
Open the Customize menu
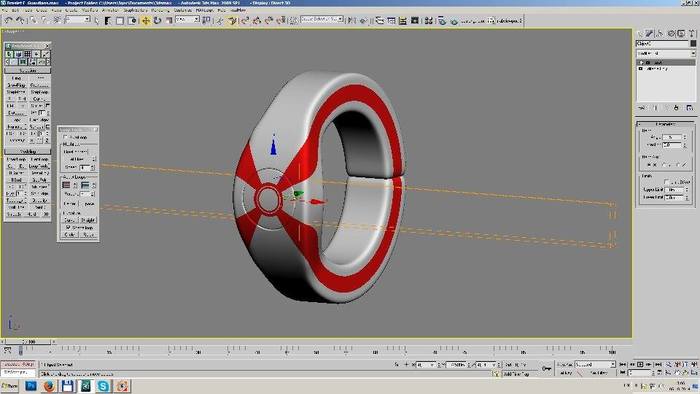183,10
